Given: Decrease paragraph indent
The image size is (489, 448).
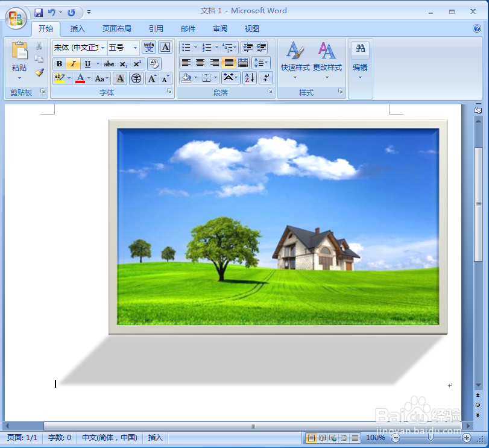Looking at the screenshot, I should 248,48.
